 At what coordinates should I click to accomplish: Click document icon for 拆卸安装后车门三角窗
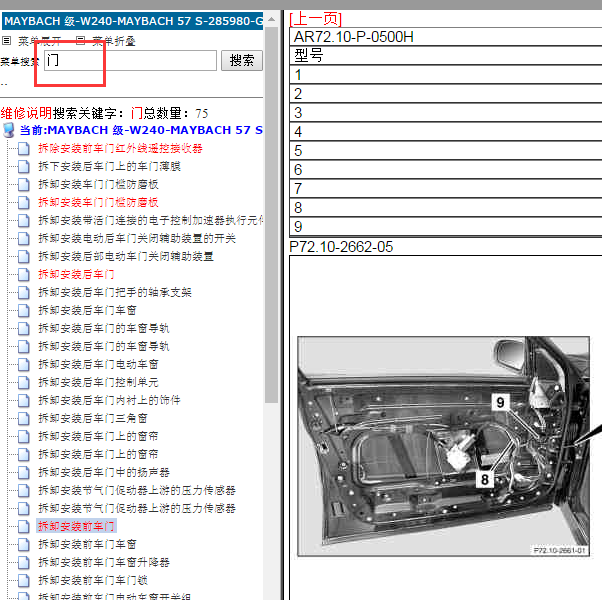coord(24,418)
